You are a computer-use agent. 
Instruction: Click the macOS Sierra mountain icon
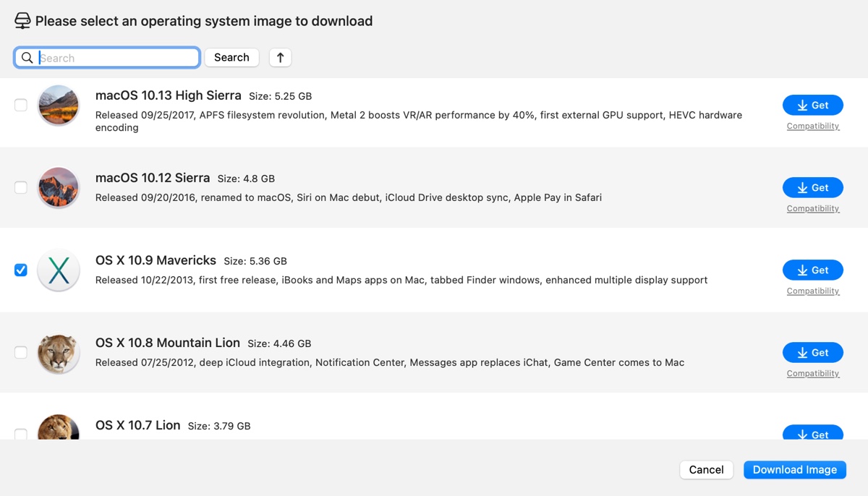[59, 188]
